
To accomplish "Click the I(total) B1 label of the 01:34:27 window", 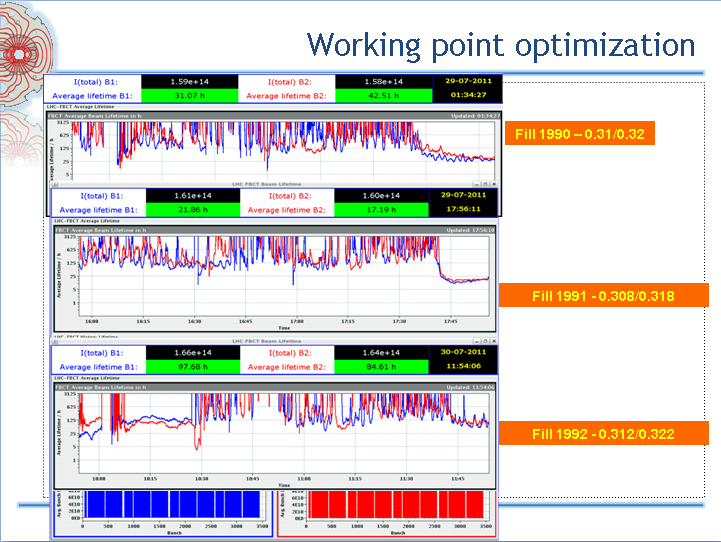I will pos(96,82).
